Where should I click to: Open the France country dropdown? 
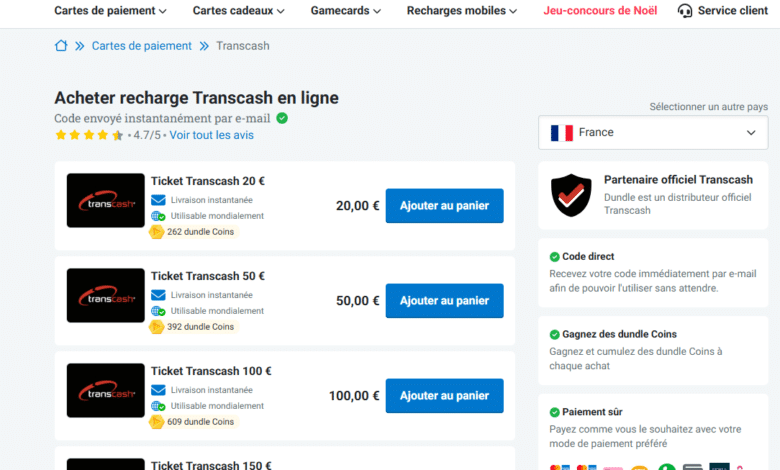653,133
